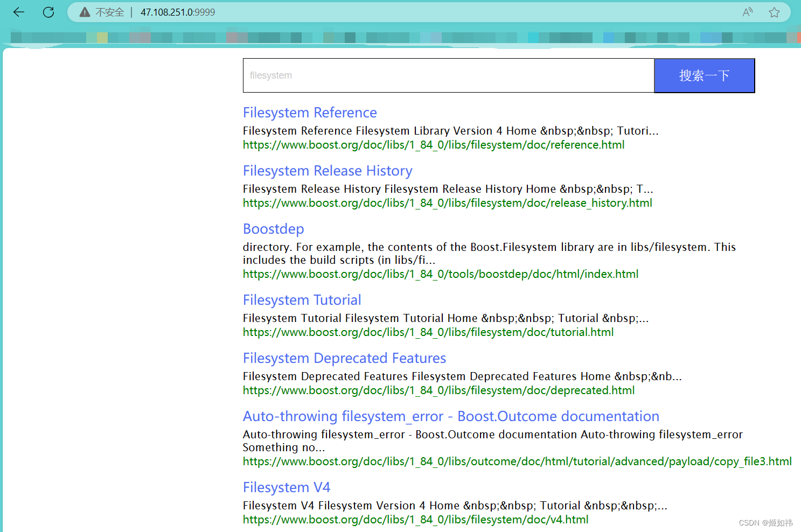Open the Filesystem V4 result title
Screen dimensions: 801x532
[287, 487]
